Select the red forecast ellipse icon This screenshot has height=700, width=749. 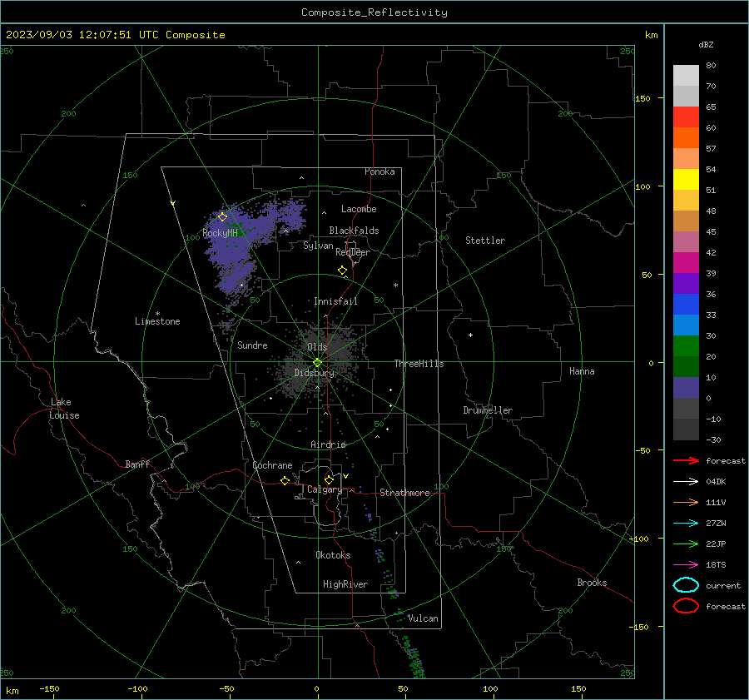(x=686, y=606)
